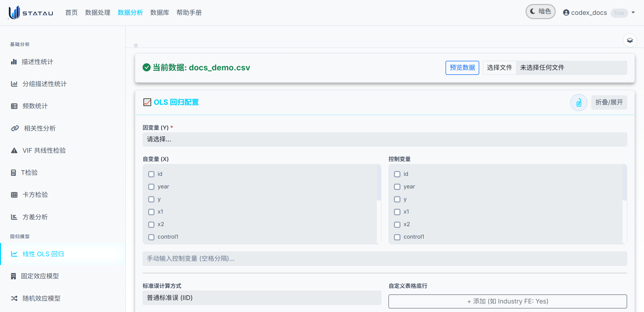Collapse panel with 折叠/展开 button
The width and height of the screenshot is (644, 312).
click(609, 102)
